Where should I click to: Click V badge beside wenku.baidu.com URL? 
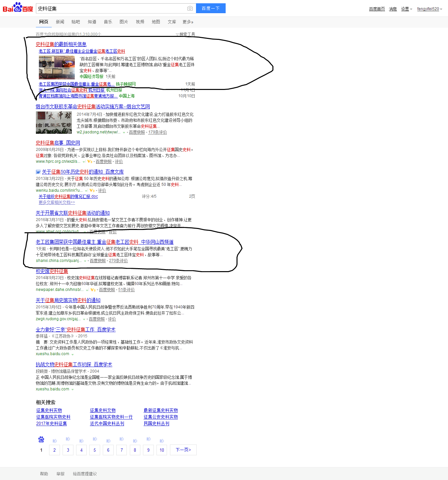click(92, 190)
